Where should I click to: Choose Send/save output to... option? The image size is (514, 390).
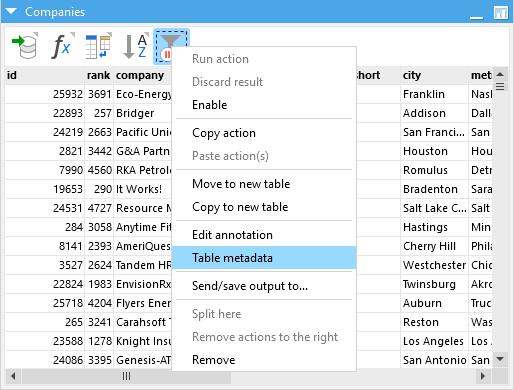point(264,286)
